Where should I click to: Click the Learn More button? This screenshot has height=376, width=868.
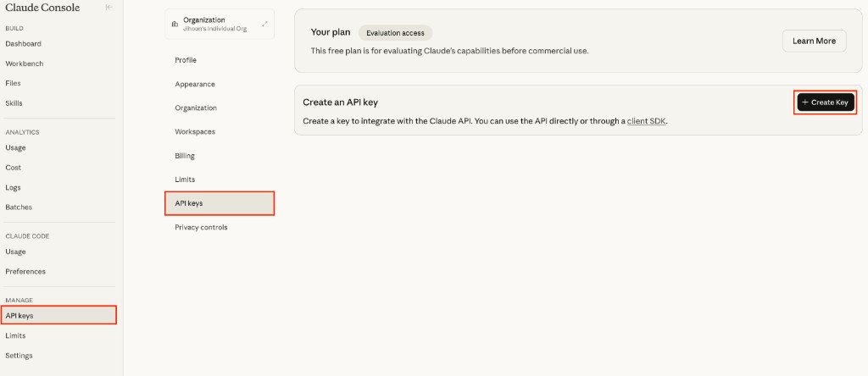click(x=814, y=41)
